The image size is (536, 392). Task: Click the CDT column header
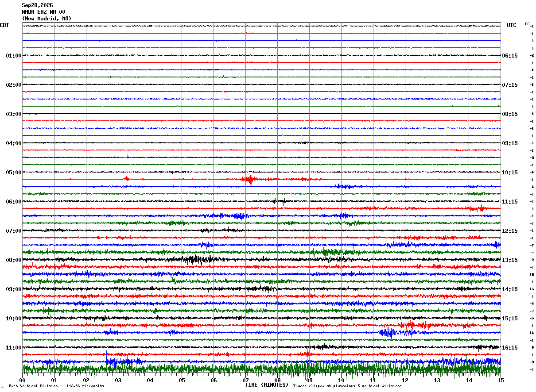(x=4, y=25)
